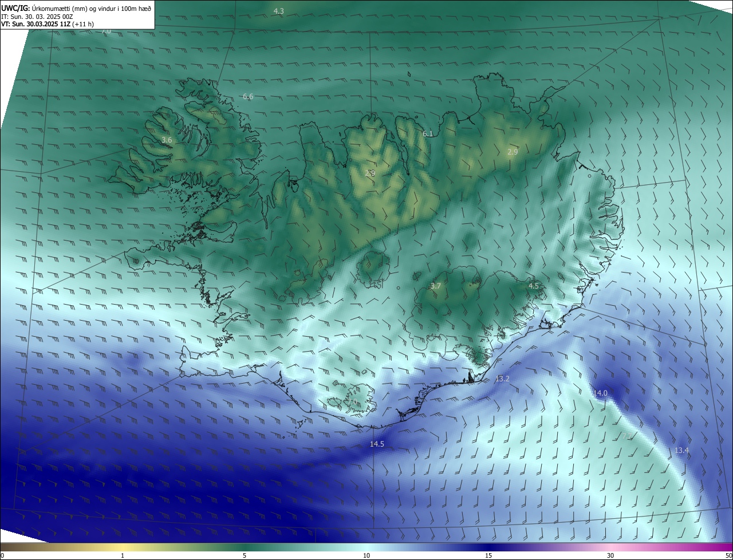Click the 13.2 value label
Screen dimensions: 733x560
click(502, 379)
